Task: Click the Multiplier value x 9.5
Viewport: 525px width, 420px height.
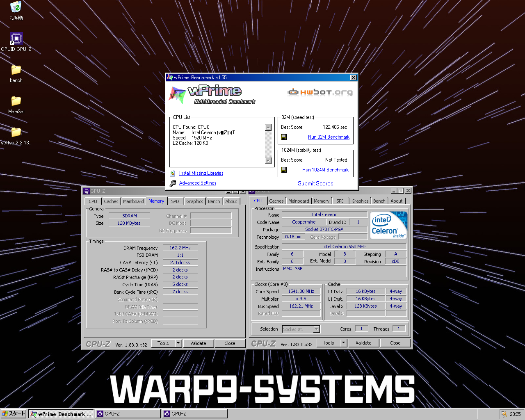Action: (301, 299)
